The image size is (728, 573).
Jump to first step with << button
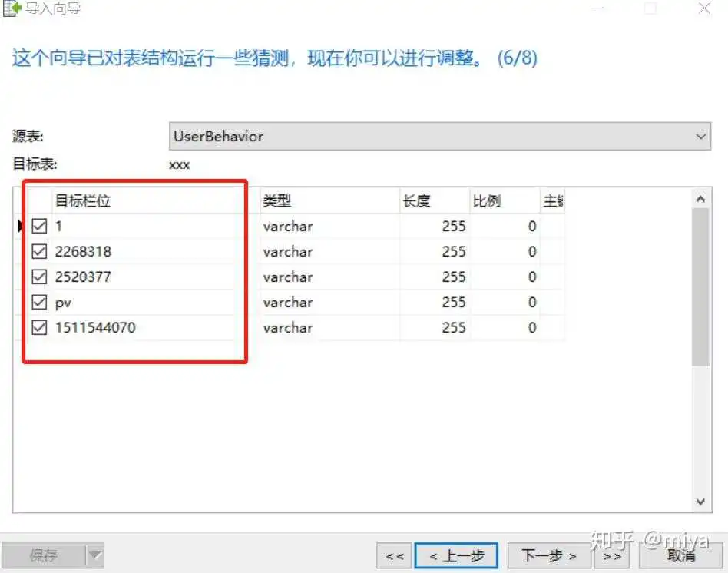point(395,555)
